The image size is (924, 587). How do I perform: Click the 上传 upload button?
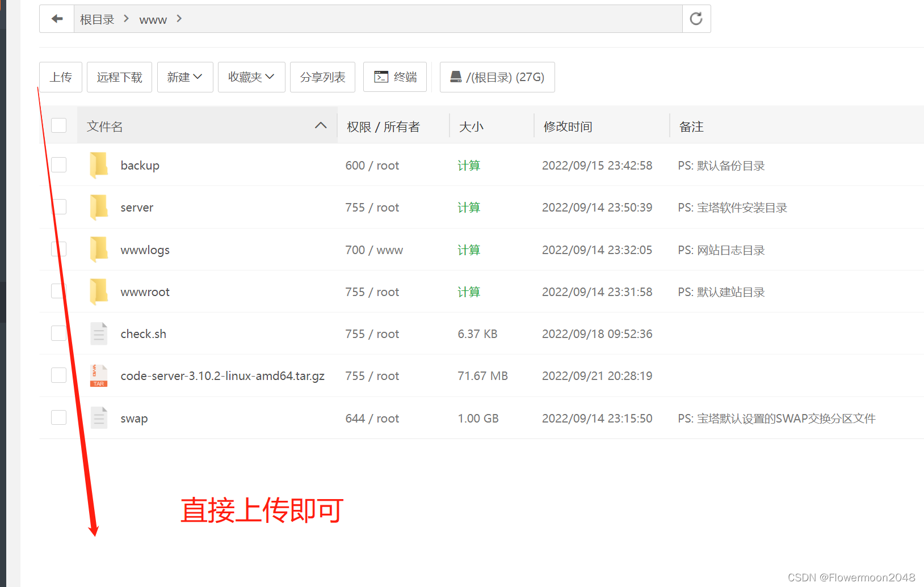point(61,77)
